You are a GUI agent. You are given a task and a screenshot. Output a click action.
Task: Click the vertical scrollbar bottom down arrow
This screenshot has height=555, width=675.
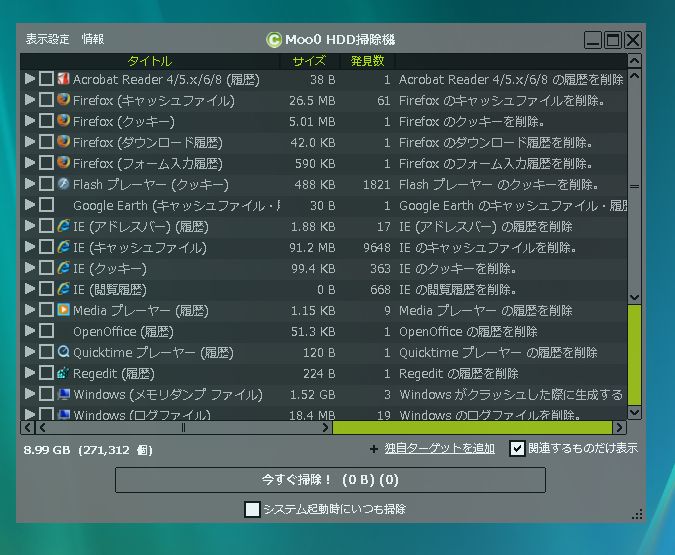click(634, 412)
